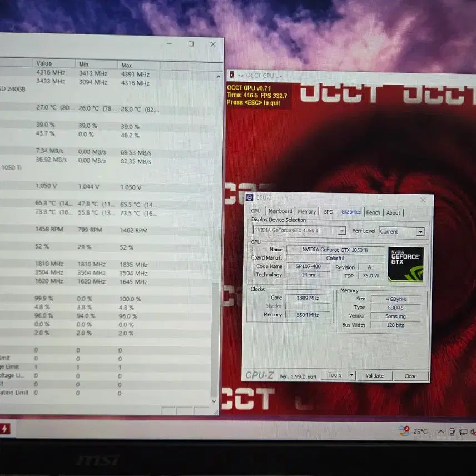This screenshot has height=476, width=476.
Task: Click the Vendor field Samsung
Action: point(395,316)
